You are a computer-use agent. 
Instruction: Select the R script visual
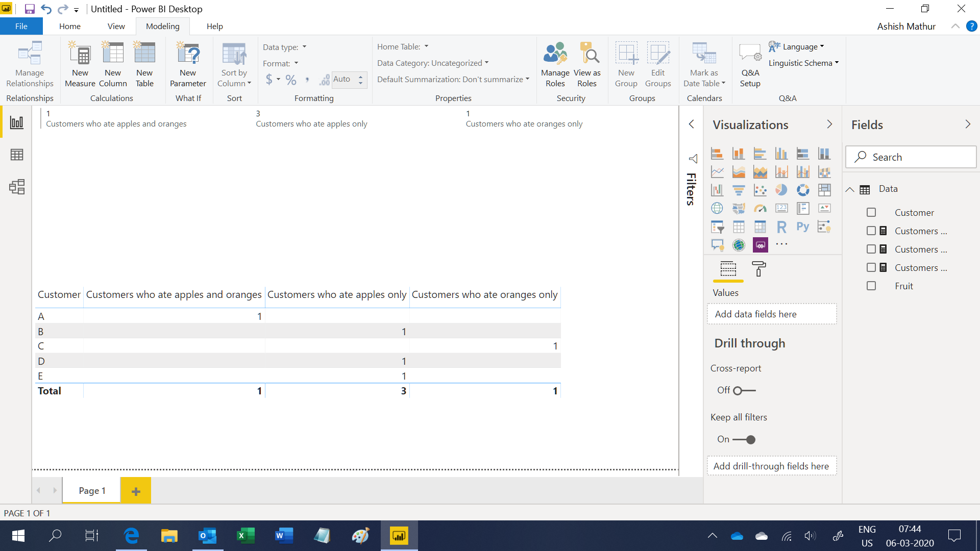[x=781, y=227]
